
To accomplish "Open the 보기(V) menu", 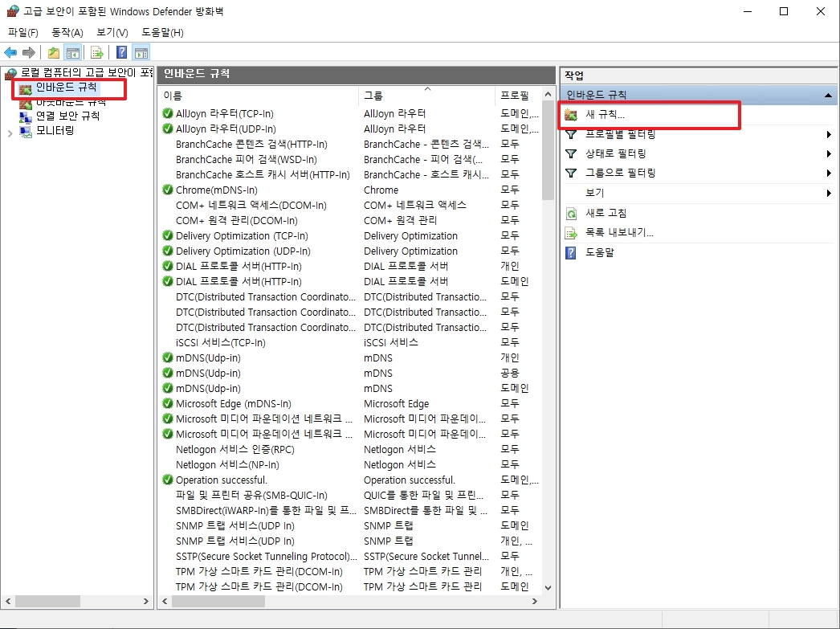I will [112, 33].
